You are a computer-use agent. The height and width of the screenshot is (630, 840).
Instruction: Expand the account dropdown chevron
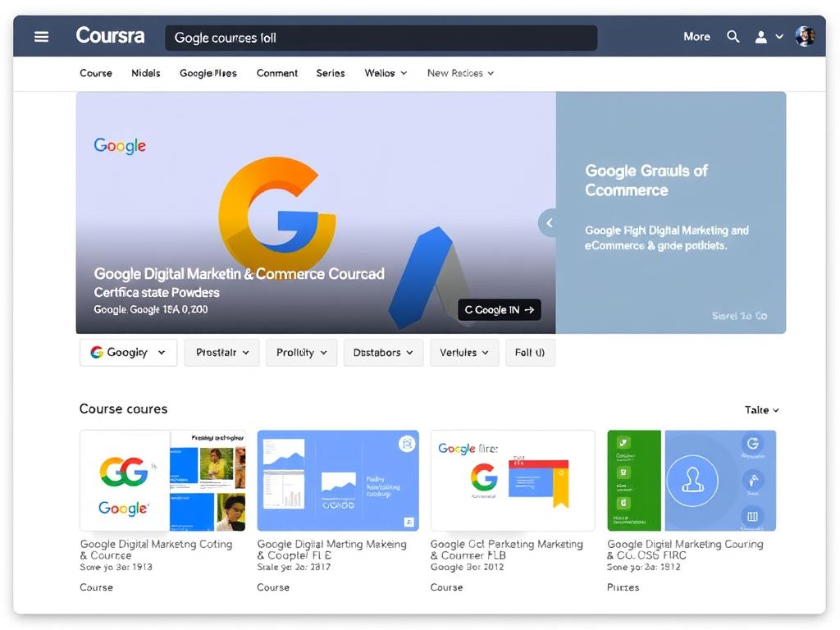779,36
